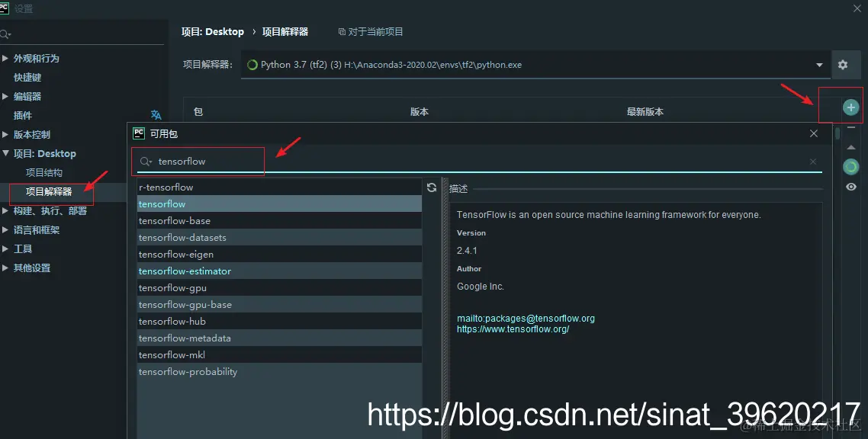Screen dimensions: 868x439
Task: Select 插件 in settings tree
Action: point(23,115)
